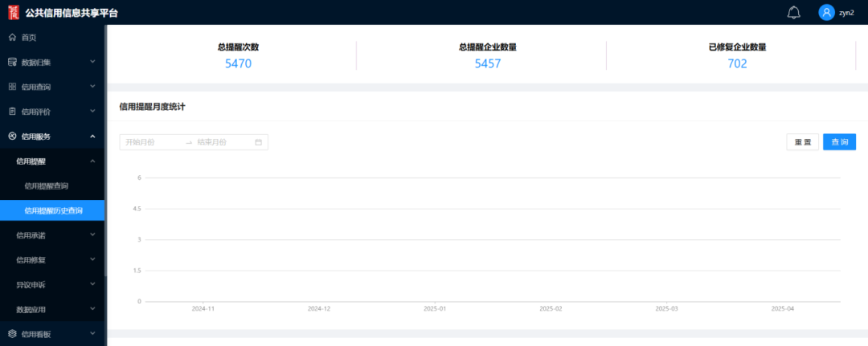This screenshot has height=346, width=868.
Task: Click the 总提醒企业数量 value 5457
Action: (488, 63)
